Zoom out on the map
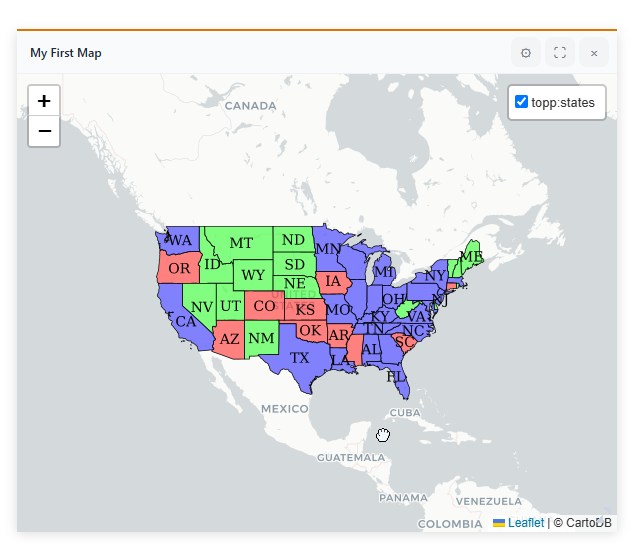This screenshot has height=545, width=634. (x=44, y=131)
